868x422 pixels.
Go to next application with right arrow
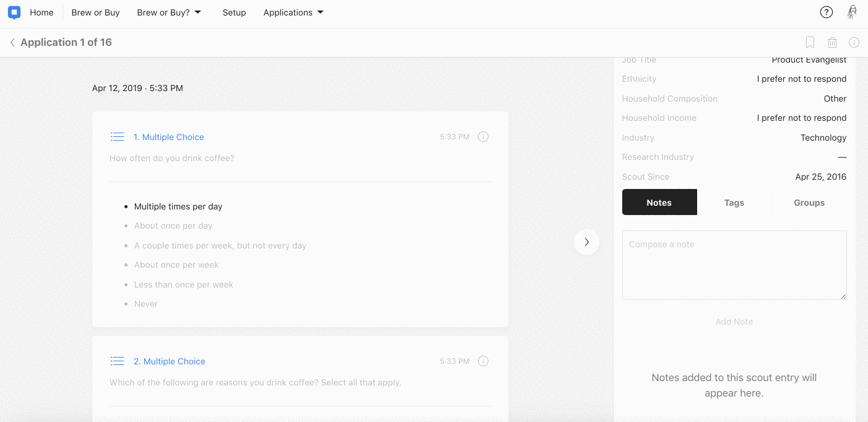coord(586,242)
